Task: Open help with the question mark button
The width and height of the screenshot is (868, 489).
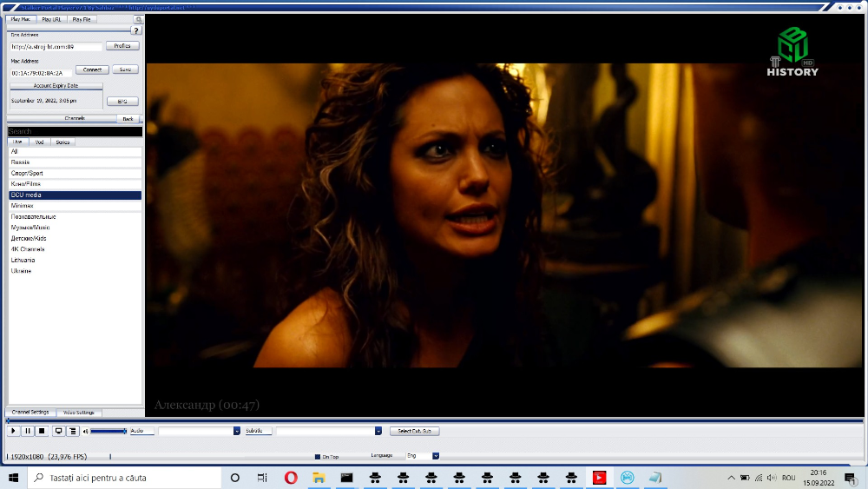Action: pyautogui.click(x=136, y=31)
